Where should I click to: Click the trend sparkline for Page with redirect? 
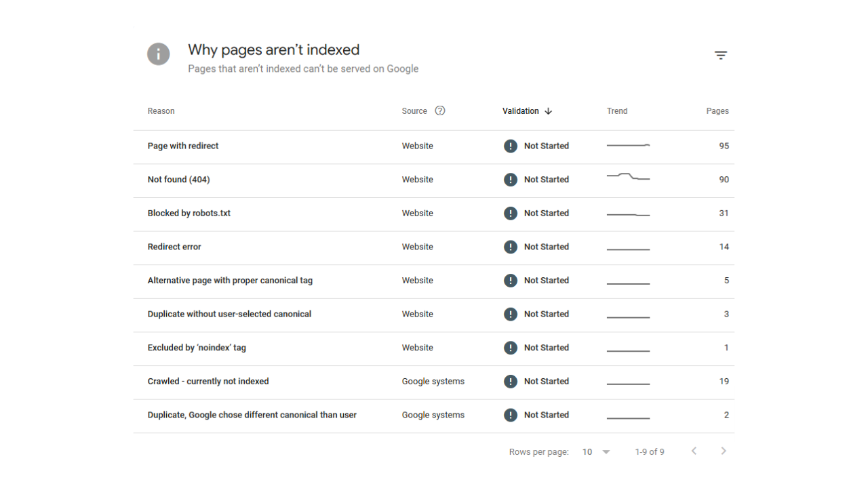tap(629, 146)
